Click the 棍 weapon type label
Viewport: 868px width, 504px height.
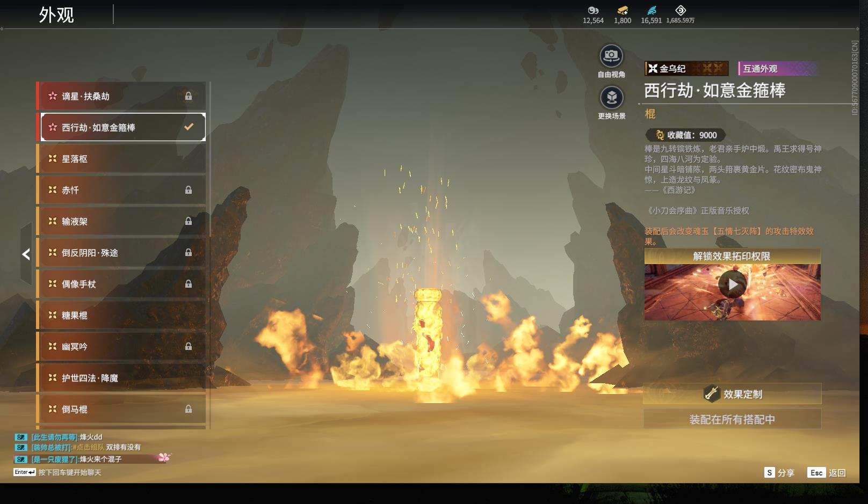pyautogui.click(x=650, y=114)
